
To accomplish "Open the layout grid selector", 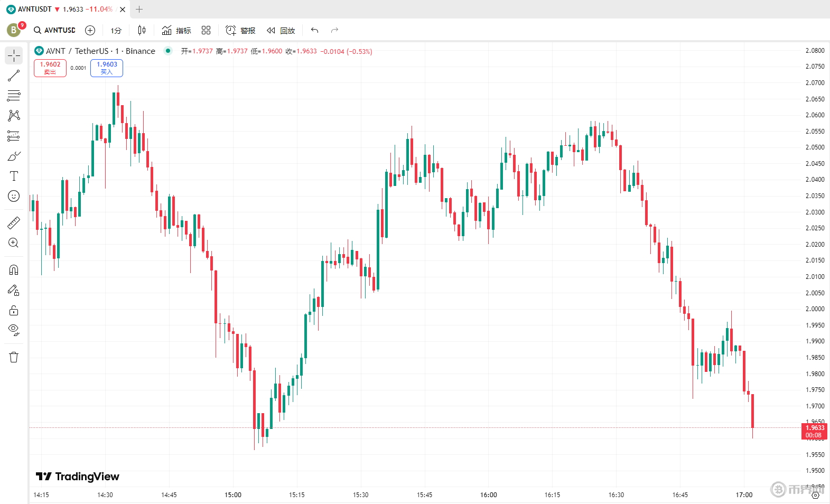I will pos(206,30).
